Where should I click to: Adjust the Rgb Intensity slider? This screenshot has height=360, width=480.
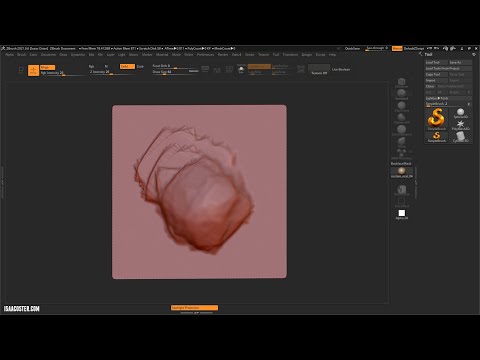[62, 73]
